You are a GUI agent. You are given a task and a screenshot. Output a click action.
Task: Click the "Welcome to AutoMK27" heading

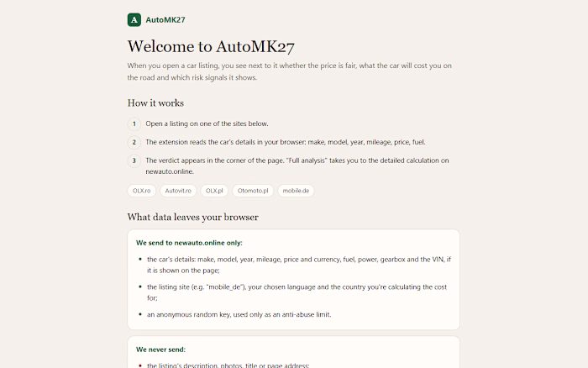[x=211, y=46]
